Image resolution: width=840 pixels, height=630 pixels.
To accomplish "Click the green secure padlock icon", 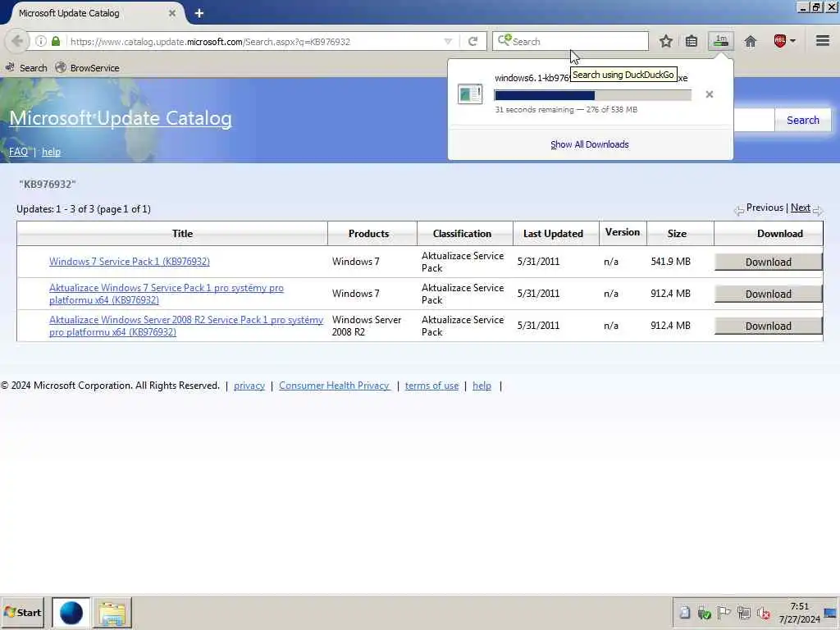I will (56, 41).
